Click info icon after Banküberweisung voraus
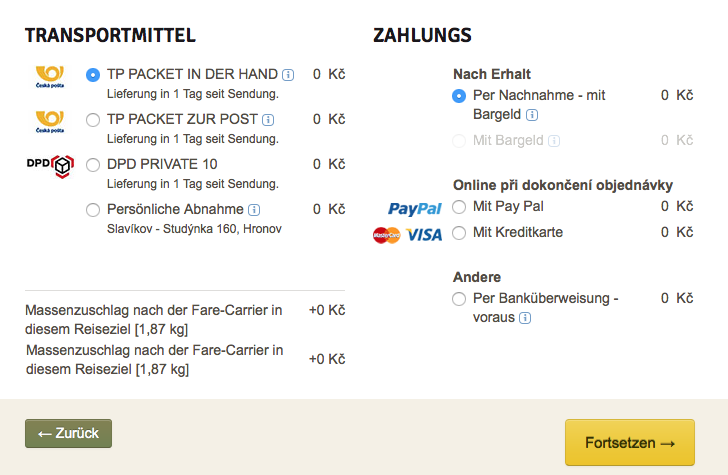This screenshot has width=728, height=475. click(x=525, y=318)
